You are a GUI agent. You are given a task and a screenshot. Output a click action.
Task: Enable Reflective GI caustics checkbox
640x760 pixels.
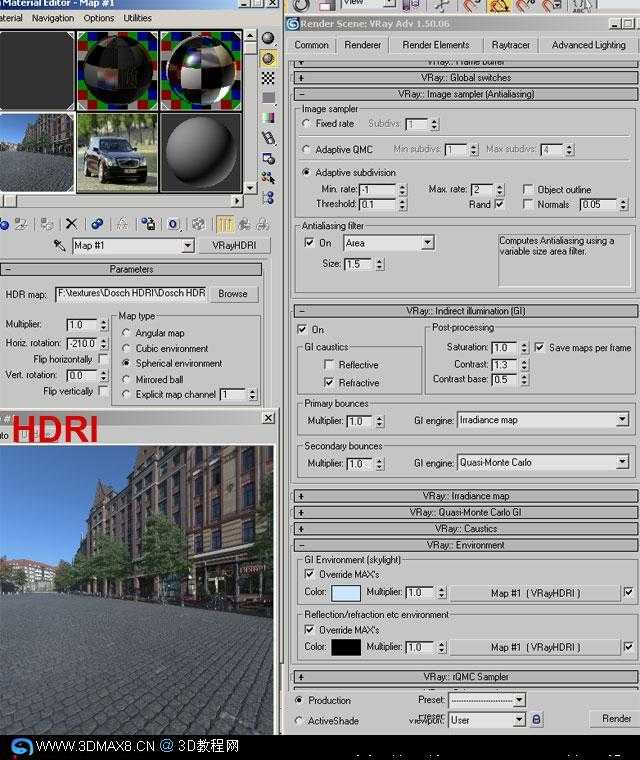[x=329, y=364]
